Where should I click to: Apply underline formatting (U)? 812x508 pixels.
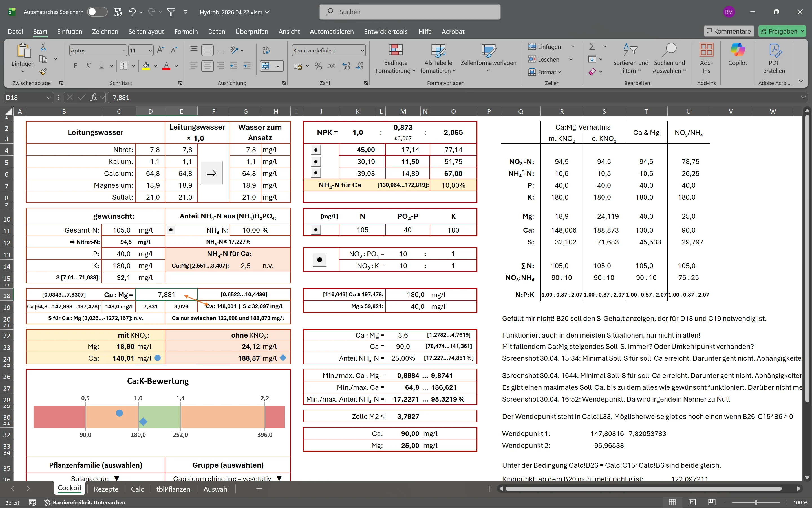point(101,66)
